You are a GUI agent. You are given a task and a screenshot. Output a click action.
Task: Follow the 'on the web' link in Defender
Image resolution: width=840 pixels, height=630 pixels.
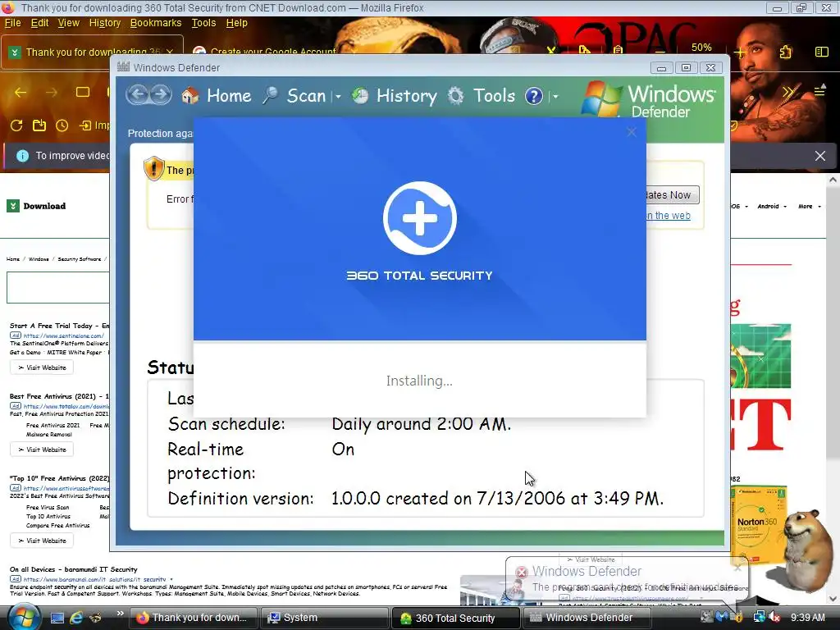[668, 216]
